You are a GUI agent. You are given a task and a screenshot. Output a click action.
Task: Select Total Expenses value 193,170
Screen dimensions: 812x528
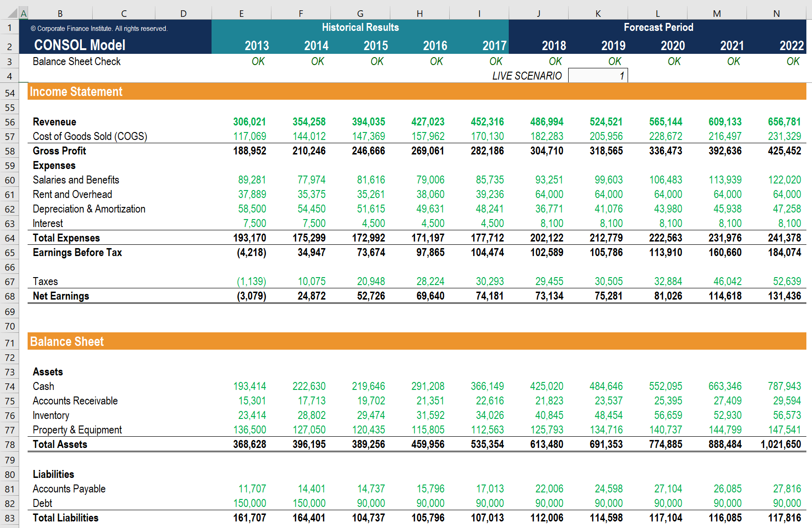pos(249,238)
